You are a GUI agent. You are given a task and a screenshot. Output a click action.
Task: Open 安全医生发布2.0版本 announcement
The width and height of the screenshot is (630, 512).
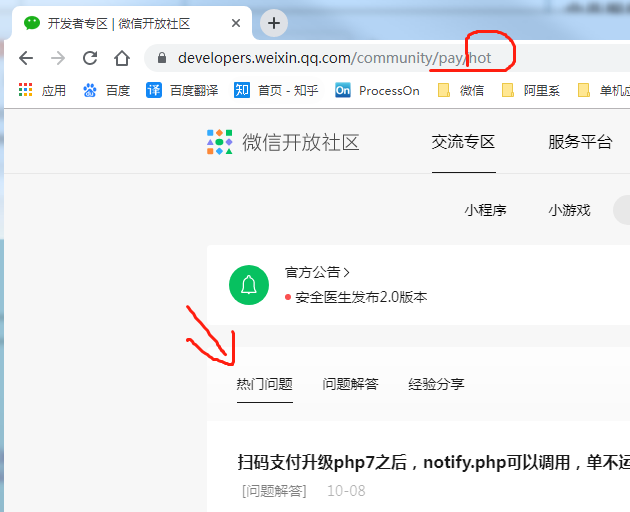(x=361, y=297)
